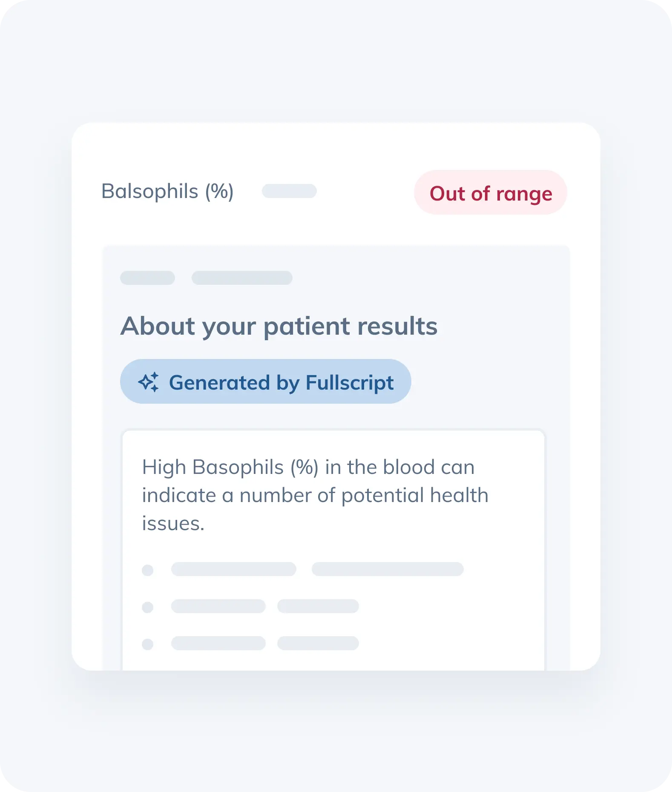The height and width of the screenshot is (792, 672).
Task: Select the second bullet's leading placeholder bar
Action: tap(218, 606)
